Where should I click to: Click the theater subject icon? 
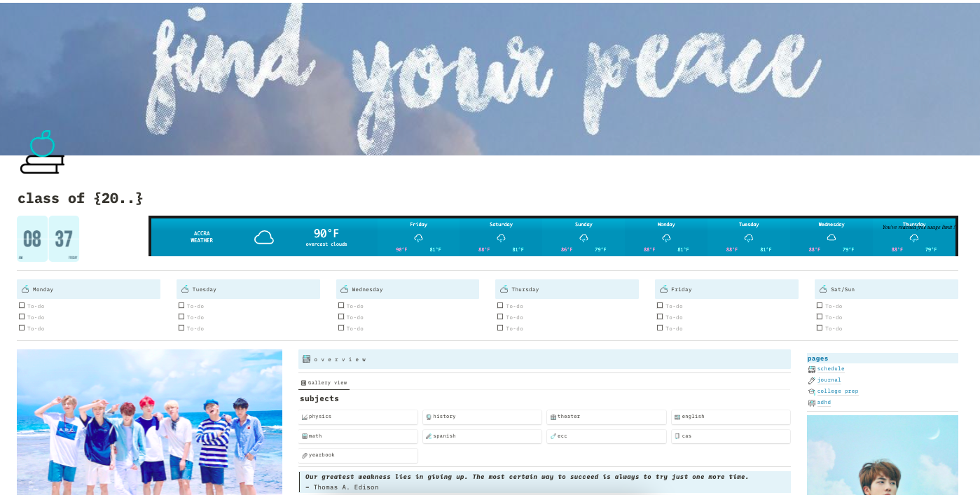coord(553,416)
